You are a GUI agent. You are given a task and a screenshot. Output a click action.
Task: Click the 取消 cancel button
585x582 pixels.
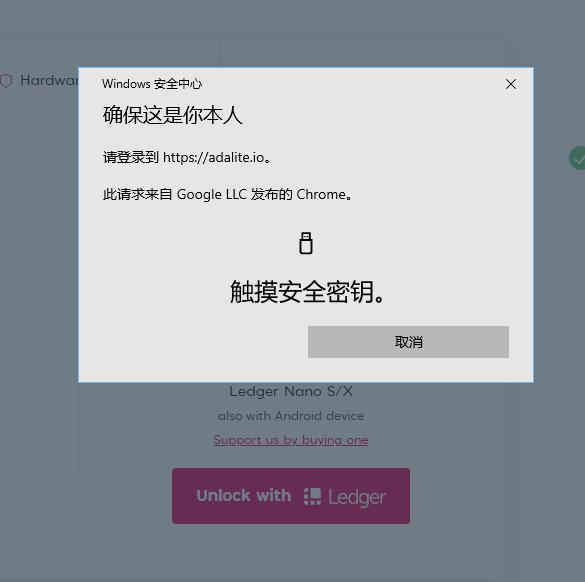tap(408, 342)
